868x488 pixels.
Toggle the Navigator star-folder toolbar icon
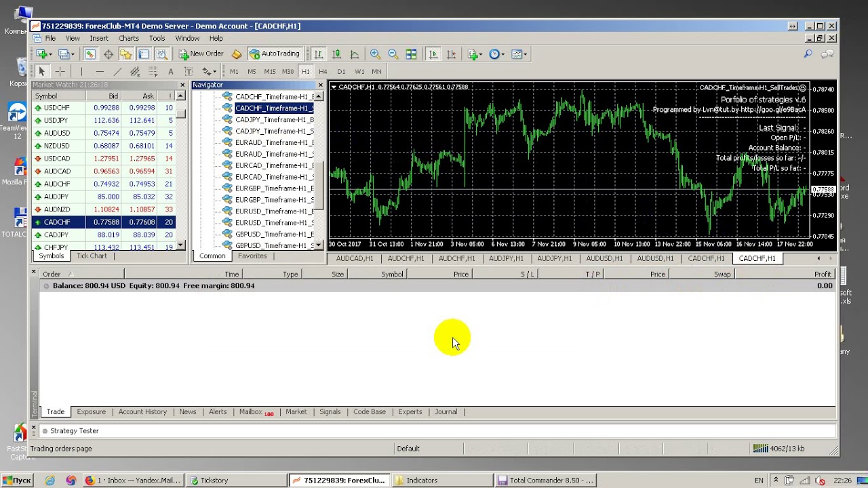click(125, 54)
